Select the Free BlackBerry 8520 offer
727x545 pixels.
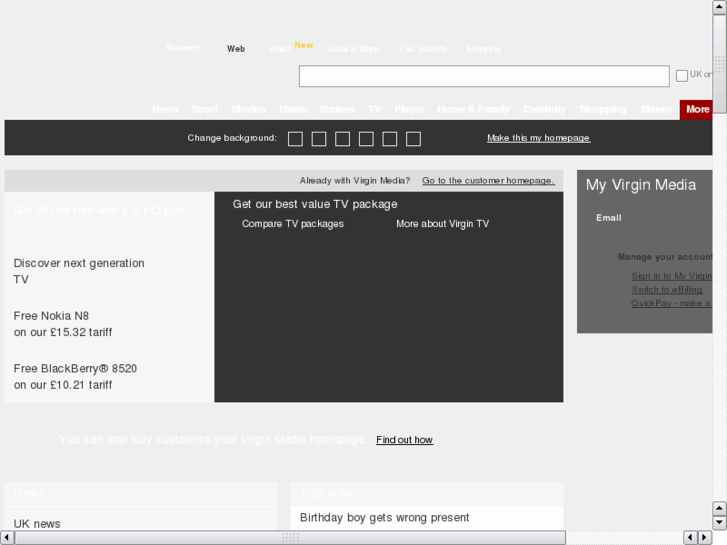click(75, 377)
